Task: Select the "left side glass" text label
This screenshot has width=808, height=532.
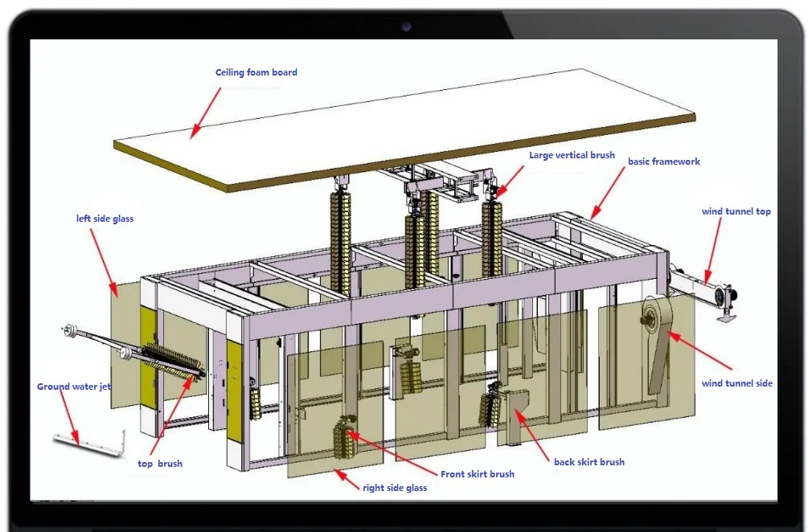Action: [x=105, y=219]
